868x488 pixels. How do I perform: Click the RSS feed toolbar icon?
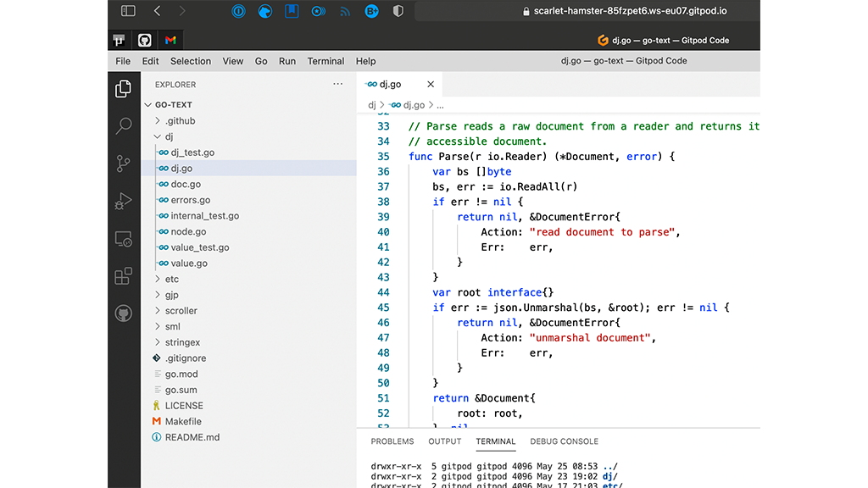(x=345, y=11)
